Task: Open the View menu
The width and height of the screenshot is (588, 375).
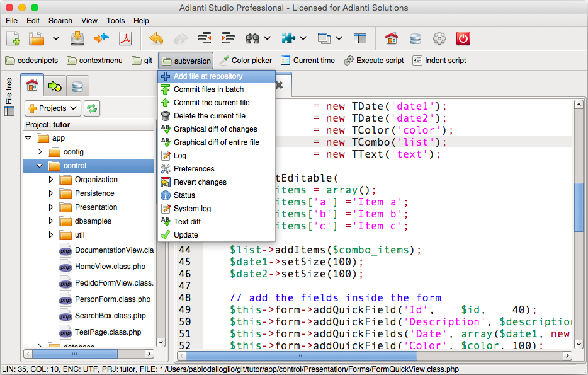Action: 89,21
